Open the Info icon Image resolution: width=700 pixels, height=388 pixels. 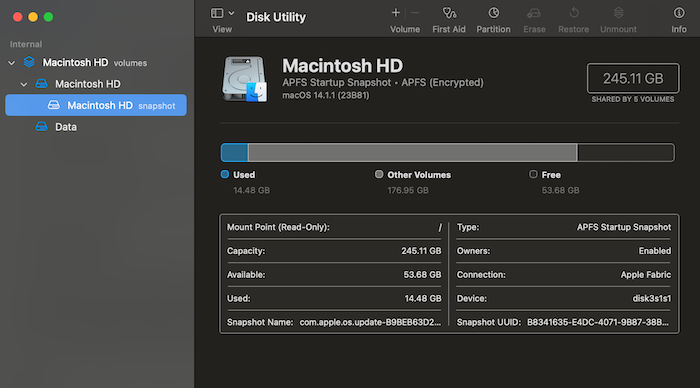679,13
